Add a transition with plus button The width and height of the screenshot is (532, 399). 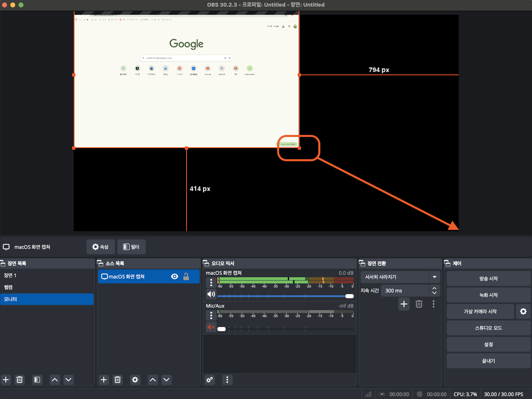pyautogui.click(x=404, y=304)
